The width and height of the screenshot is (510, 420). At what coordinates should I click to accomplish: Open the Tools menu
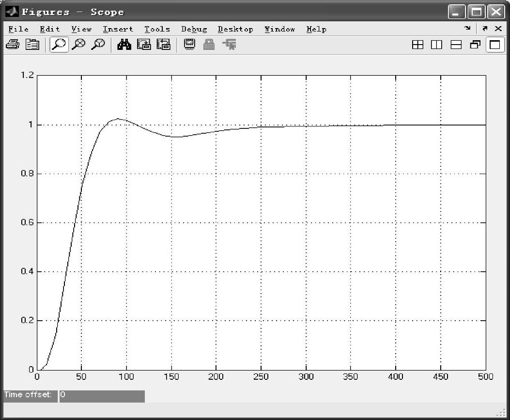click(157, 29)
